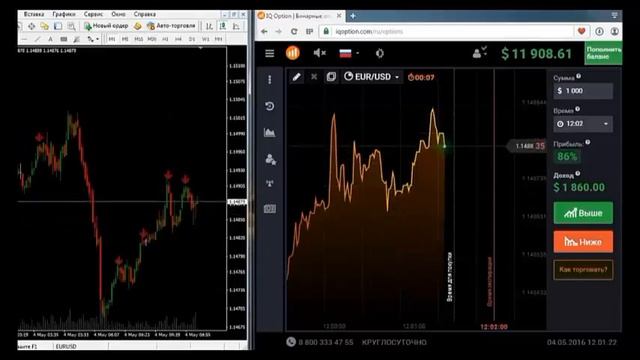This screenshot has height=360, width=640.
Task: Click the IP extension icon in address bar
Action: [x=309, y=31]
